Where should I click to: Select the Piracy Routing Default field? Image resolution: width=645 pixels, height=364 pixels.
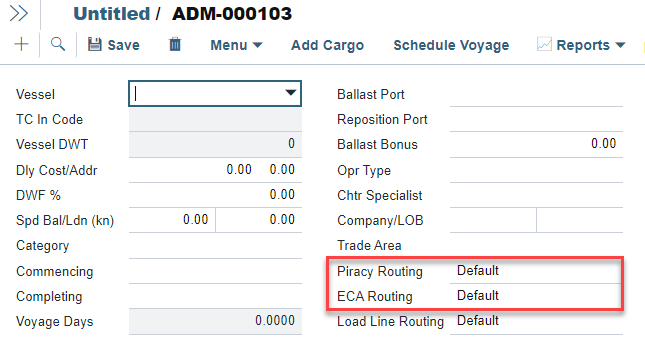(536, 271)
